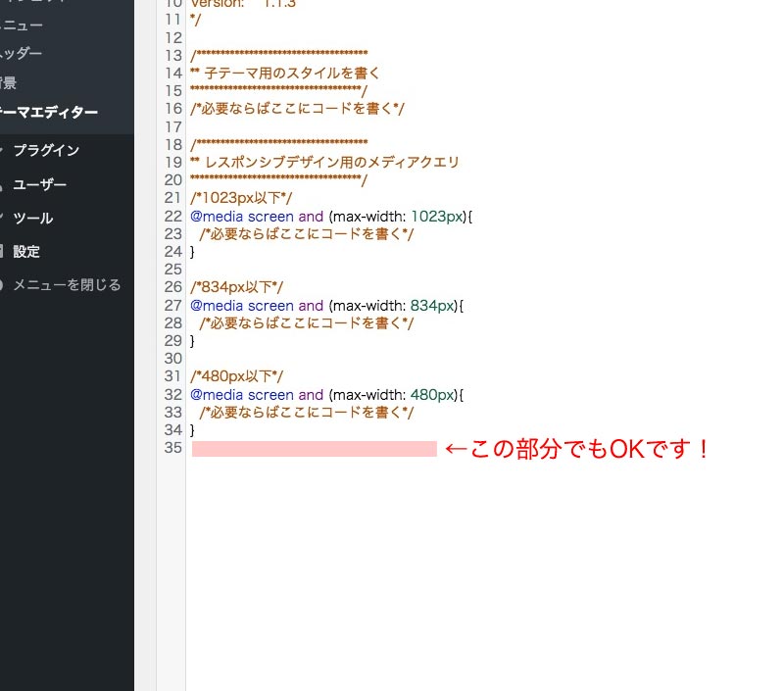The width and height of the screenshot is (784, 691).
Task: Click the 設定 settings icon
Action: coord(1,252)
